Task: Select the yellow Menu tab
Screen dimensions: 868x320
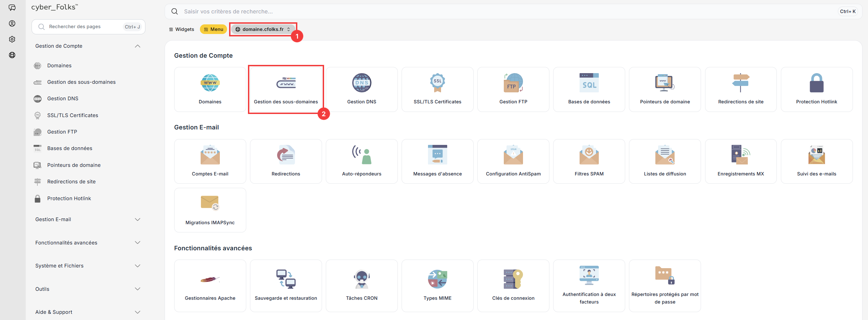Action: click(x=213, y=29)
